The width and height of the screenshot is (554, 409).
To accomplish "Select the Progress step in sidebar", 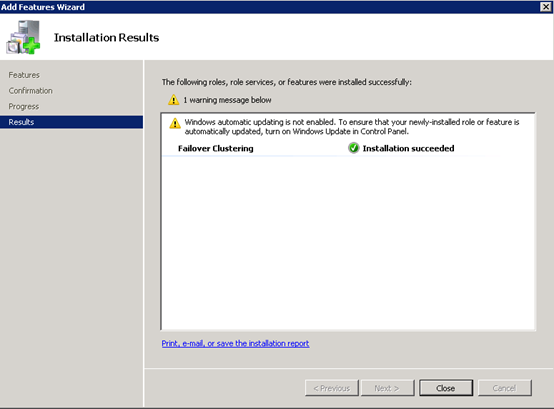I will (24, 106).
